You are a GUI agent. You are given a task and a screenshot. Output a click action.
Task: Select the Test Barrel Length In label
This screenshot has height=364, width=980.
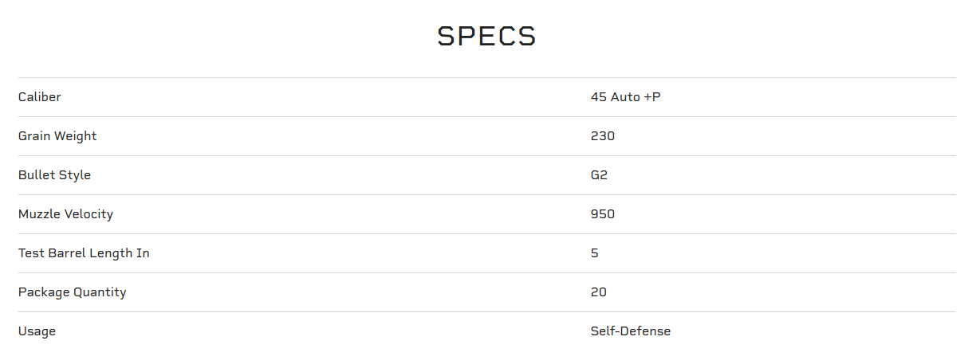(84, 253)
